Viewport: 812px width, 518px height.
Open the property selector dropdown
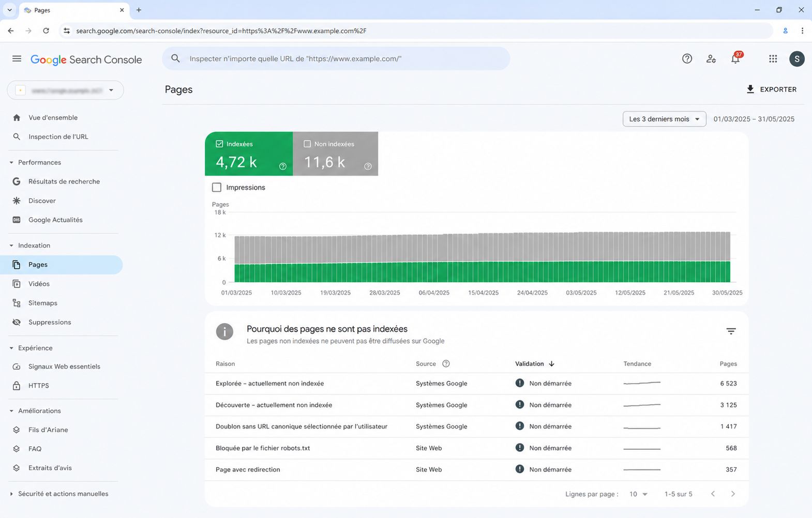[x=65, y=90]
